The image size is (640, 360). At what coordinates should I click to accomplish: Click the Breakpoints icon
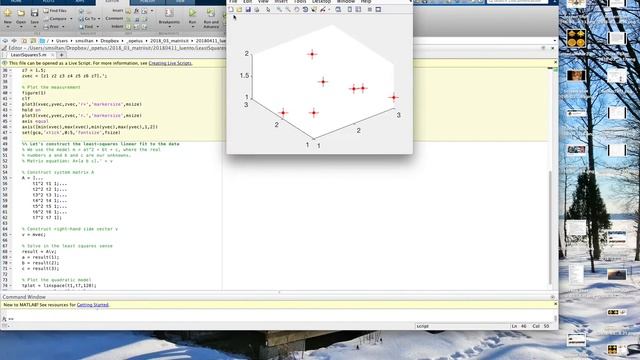169,13
